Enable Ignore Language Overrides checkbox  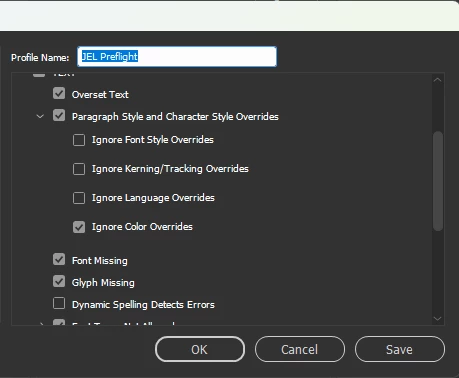click(x=79, y=198)
